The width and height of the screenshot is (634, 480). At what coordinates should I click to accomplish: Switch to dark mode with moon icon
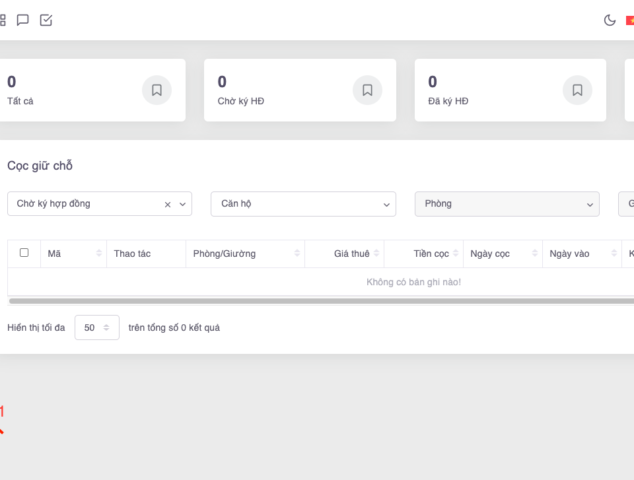(x=610, y=20)
